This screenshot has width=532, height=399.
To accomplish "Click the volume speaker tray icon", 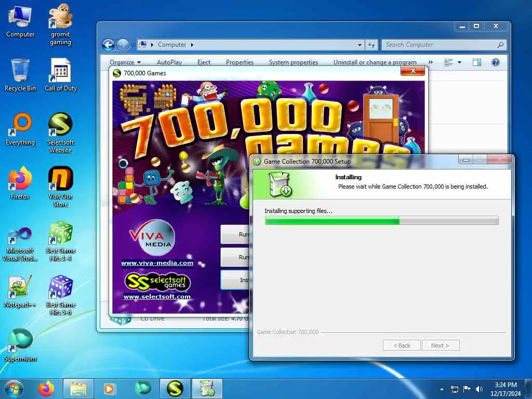I will 479,389.
